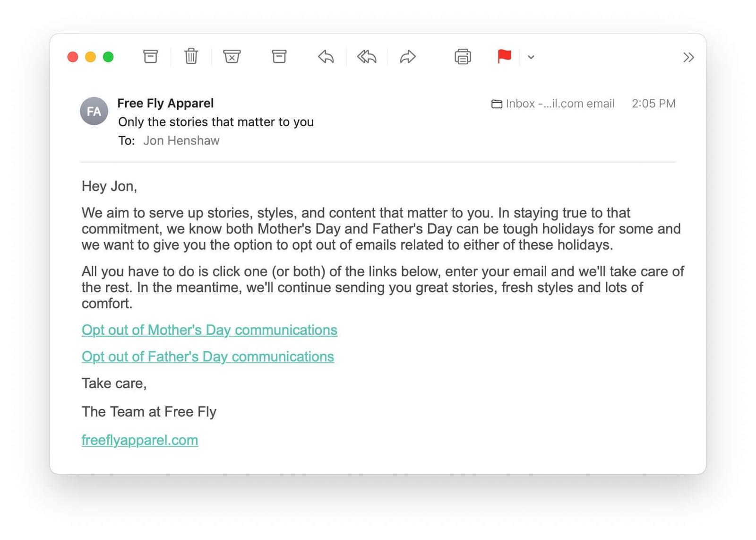
Task: Delete message with trash icon
Action: pos(191,57)
